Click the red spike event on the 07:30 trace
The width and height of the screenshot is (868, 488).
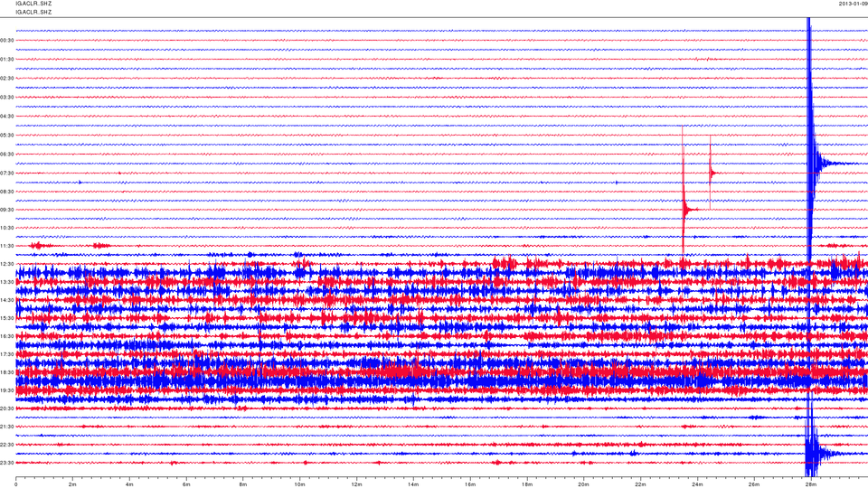click(x=712, y=173)
